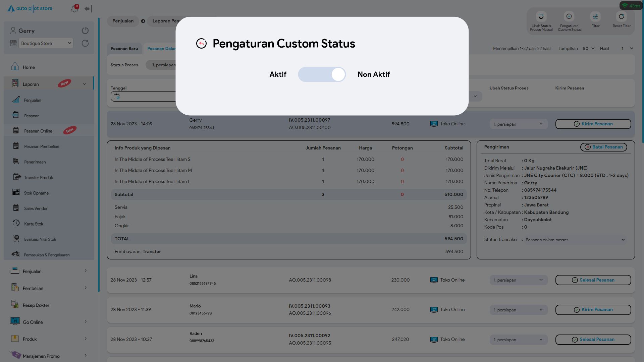Click the Tanggal date input field
644x362 pixels.
pos(144,97)
